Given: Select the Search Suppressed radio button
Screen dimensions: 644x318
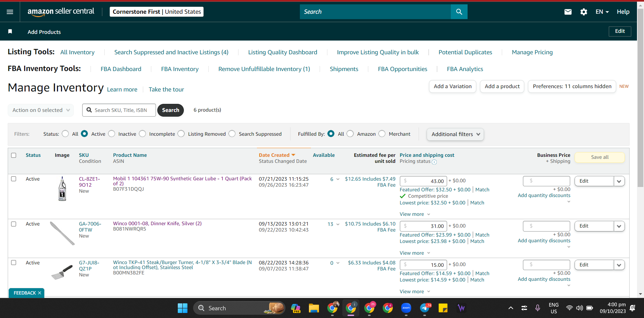Looking at the screenshot, I should [232, 134].
